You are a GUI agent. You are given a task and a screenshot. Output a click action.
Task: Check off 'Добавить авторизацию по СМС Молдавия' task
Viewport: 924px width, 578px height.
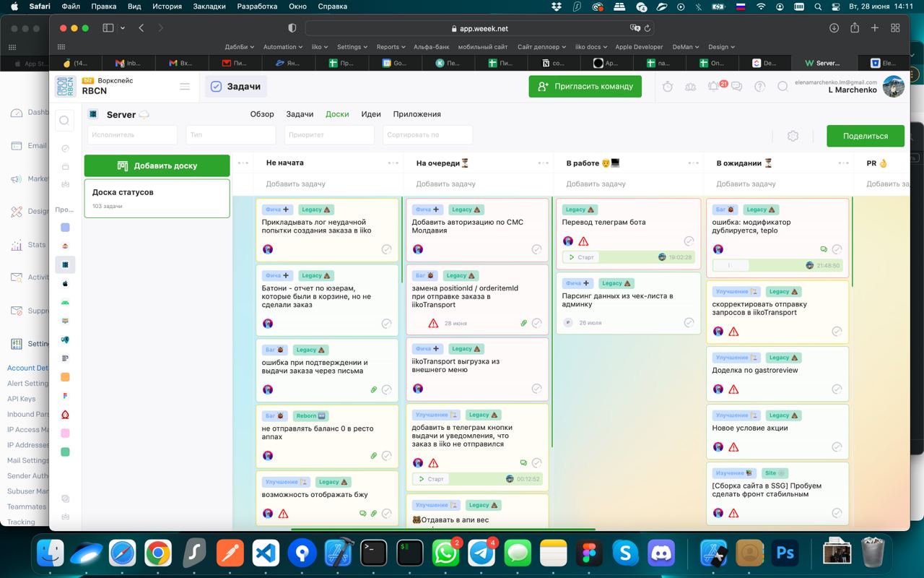pyautogui.click(x=536, y=249)
